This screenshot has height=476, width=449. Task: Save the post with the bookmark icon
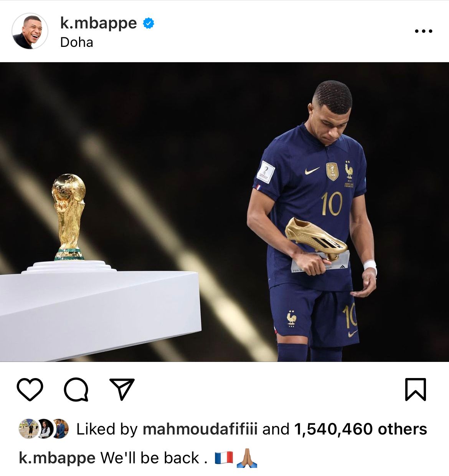pos(416,390)
